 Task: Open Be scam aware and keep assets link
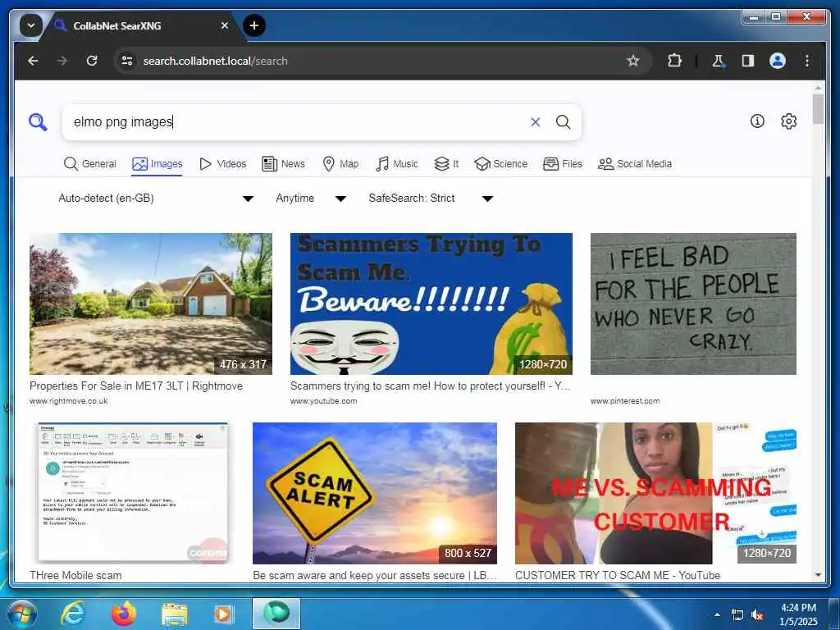click(x=375, y=575)
